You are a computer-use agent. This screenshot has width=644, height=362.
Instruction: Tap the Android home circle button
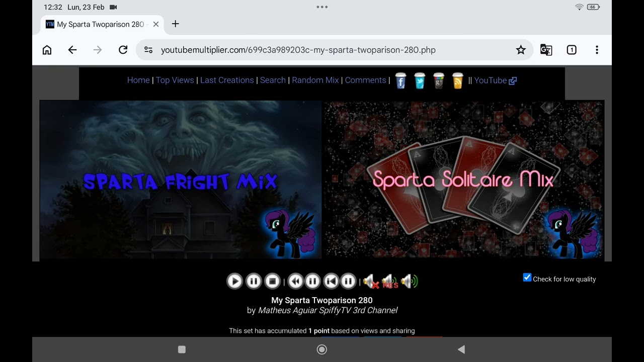[322, 349]
